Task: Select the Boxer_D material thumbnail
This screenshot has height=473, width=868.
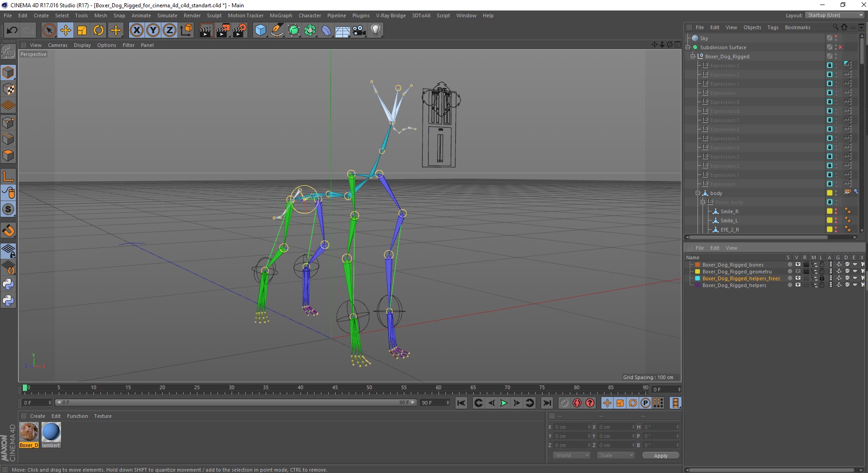Action: (x=29, y=435)
